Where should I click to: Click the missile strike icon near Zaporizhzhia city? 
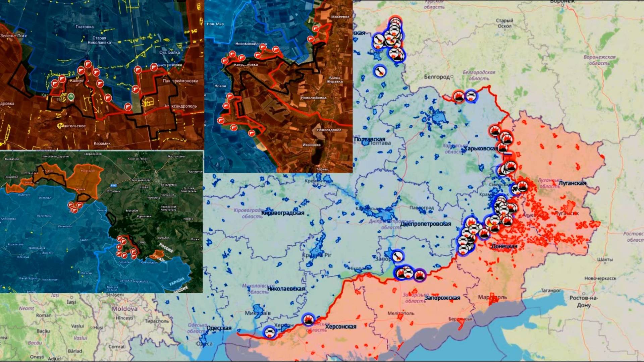click(x=397, y=256)
